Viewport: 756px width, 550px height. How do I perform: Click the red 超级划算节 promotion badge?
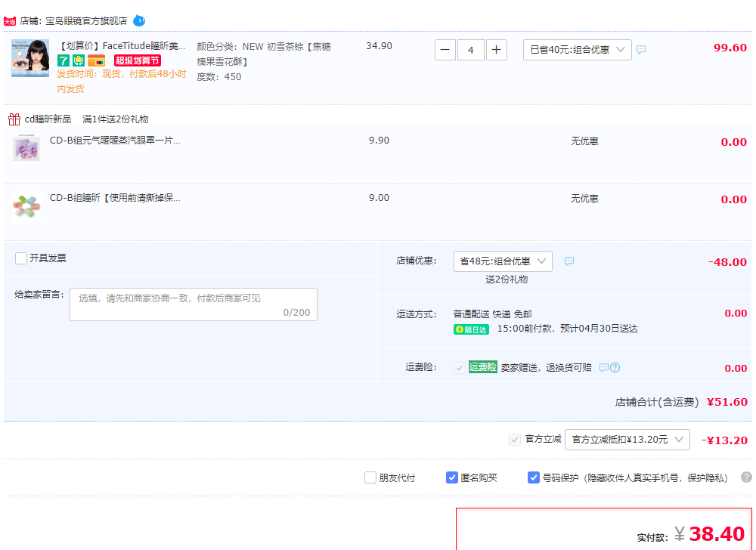pyautogui.click(x=138, y=60)
